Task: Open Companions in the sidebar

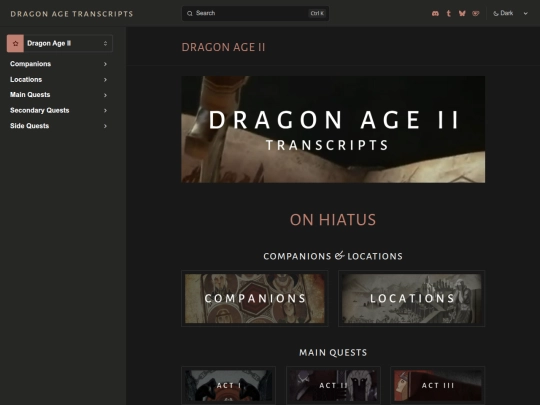Action: [31, 64]
